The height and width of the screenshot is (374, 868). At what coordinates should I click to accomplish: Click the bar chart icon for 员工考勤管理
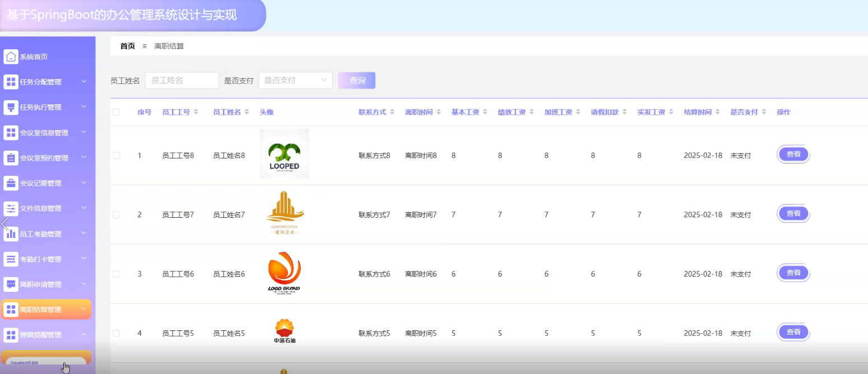[x=11, y=234]
